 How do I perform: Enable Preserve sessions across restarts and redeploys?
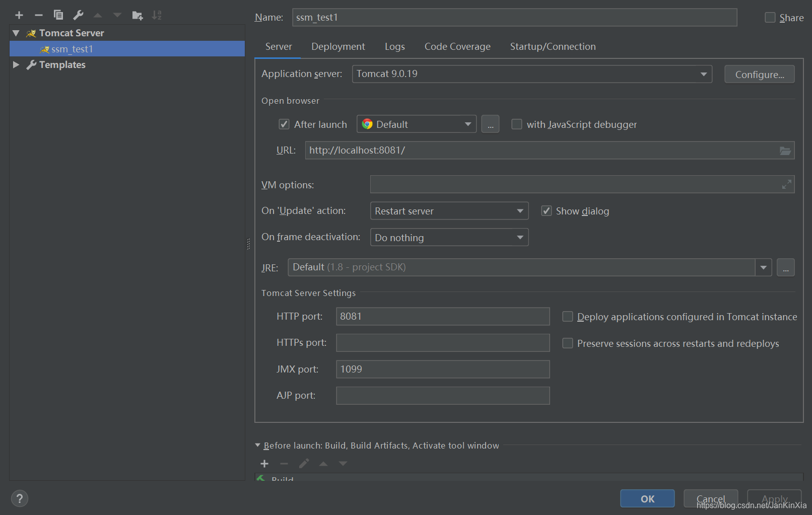(568, 343)
